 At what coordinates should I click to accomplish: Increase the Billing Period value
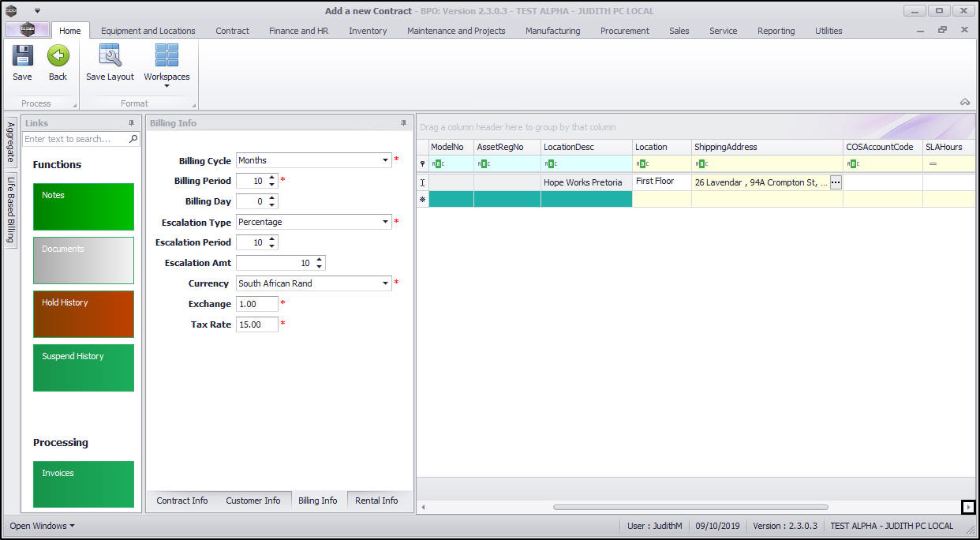[272, 178]
